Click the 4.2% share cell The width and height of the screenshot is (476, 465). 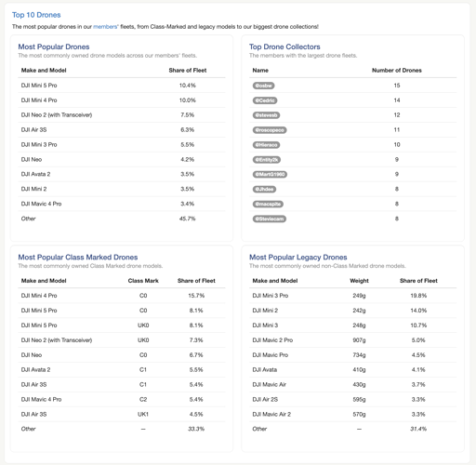click(x=188, y=160)
